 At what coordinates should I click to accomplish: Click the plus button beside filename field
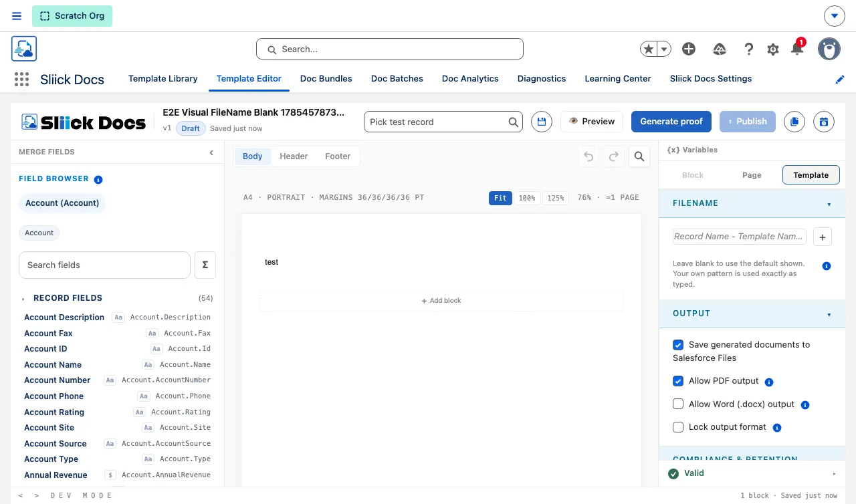(823, 237)
